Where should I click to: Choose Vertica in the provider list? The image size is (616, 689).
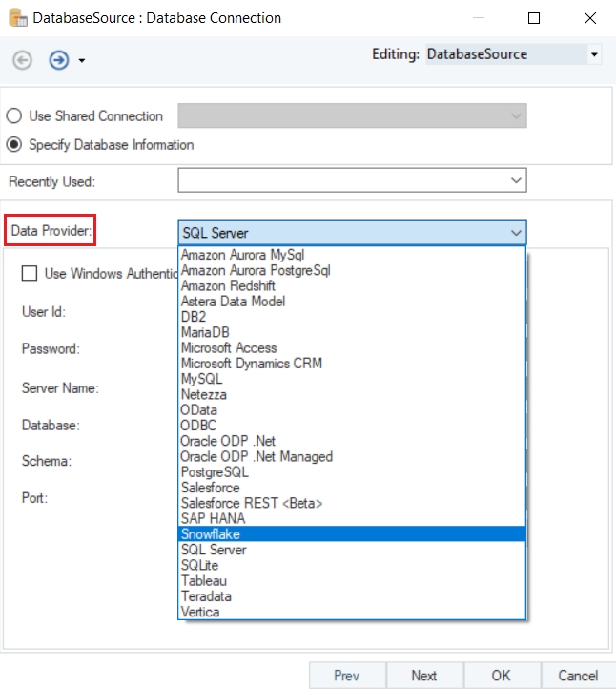200,612
